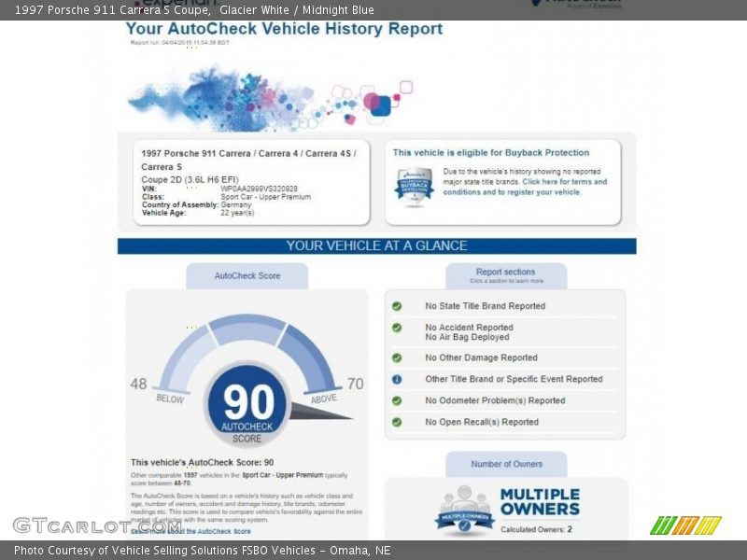Click the VIN number WP0AA2999VS320928
747x560 pixels.
[259, 189]
